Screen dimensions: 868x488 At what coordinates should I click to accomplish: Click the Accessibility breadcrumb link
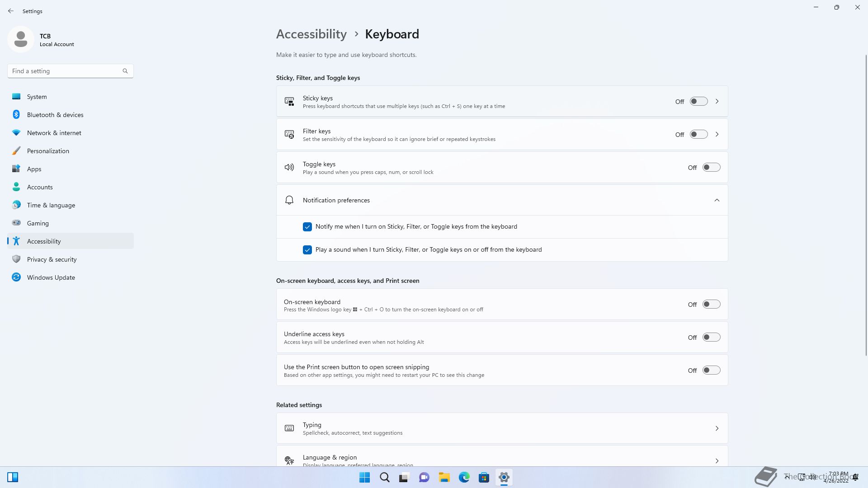pos(311,34)
